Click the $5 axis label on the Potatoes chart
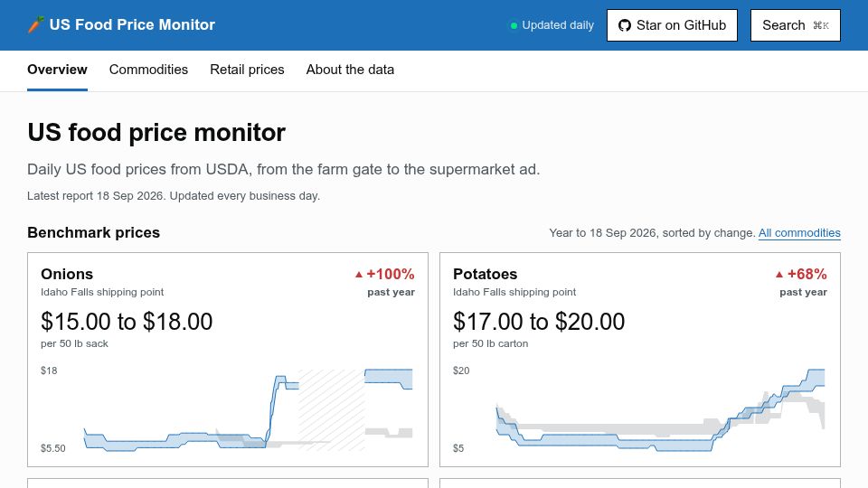The height and width of the screenshot is (488, 868). point(458,448)
